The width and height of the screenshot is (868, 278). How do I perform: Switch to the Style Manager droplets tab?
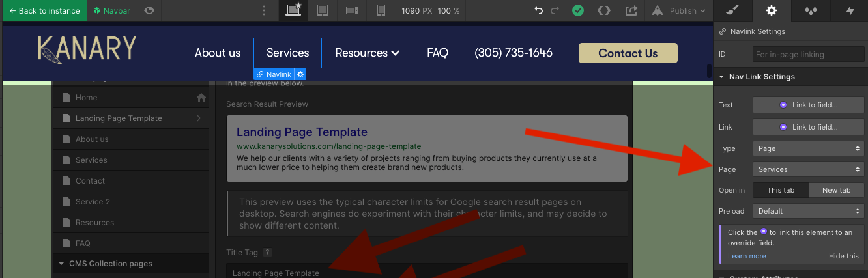click(x=810, y=10)
